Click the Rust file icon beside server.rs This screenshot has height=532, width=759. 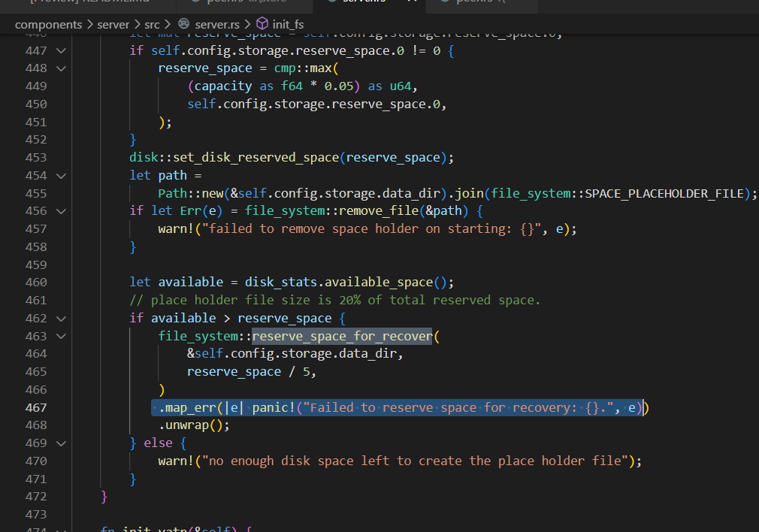[x=184, y=25]
